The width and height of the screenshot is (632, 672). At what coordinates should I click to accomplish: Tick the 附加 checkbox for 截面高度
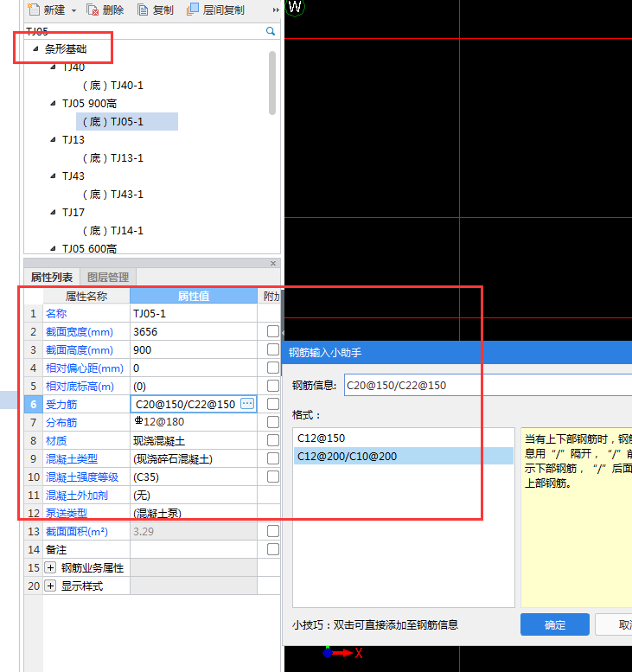pyautogui.click(x=273, y=349)
